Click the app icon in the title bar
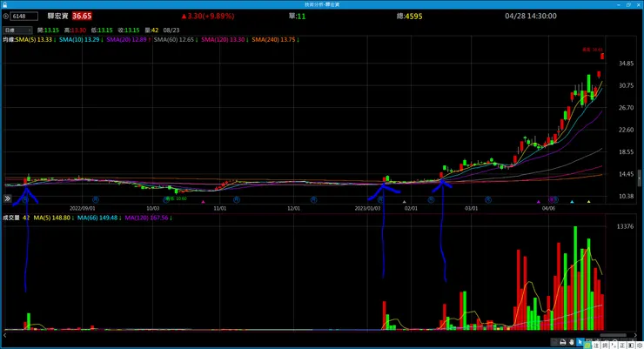Image resolution: width=644 pixels, height=349 pixels. click(5, 4)
